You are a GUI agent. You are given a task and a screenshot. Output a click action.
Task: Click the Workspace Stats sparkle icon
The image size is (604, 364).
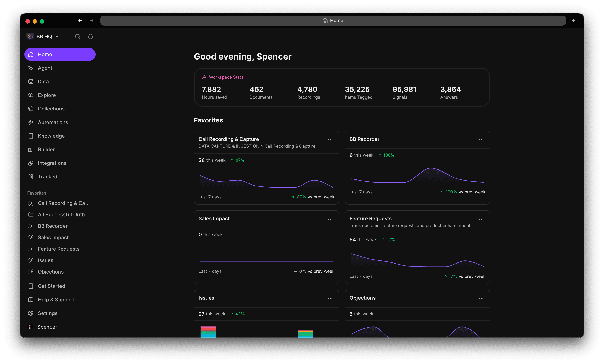coord(204,77)
